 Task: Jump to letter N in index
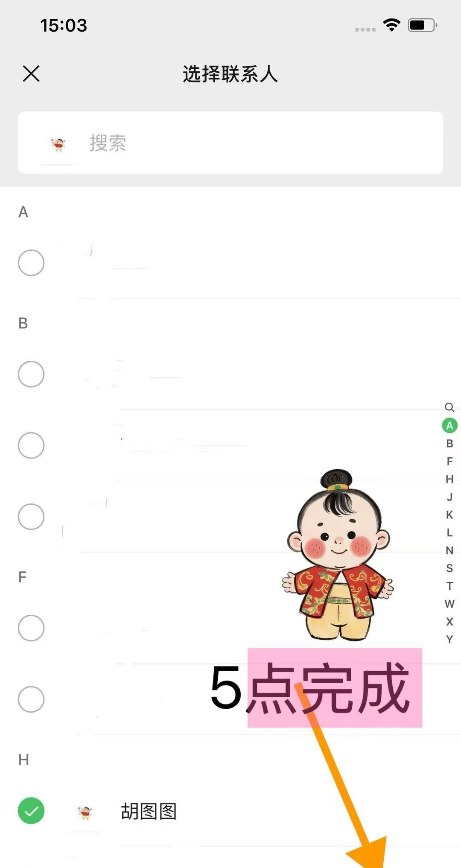449,550
